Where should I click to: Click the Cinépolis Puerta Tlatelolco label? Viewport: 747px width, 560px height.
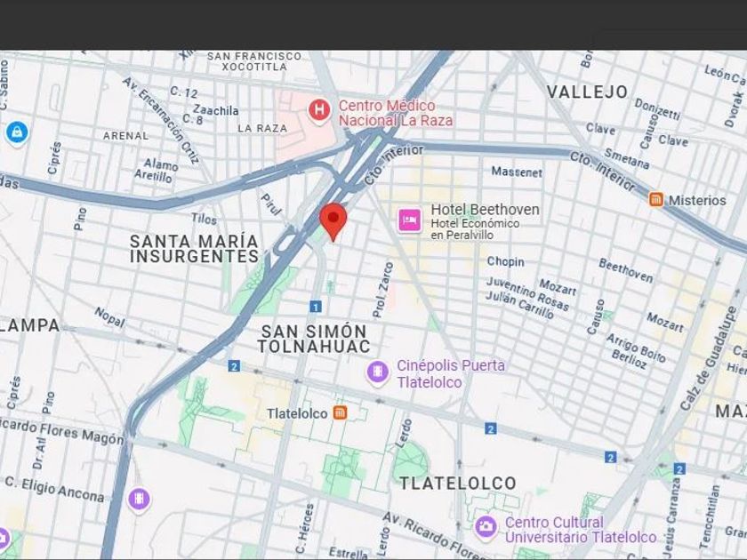point(451,374)
